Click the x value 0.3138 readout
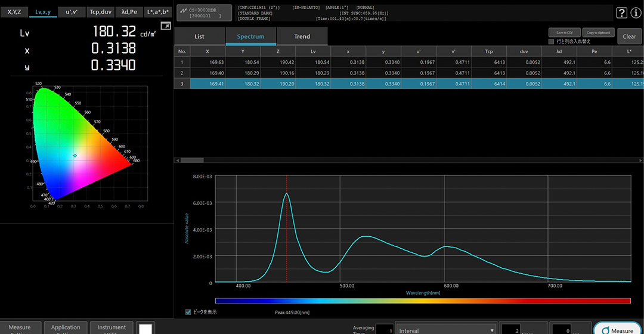 113,48
